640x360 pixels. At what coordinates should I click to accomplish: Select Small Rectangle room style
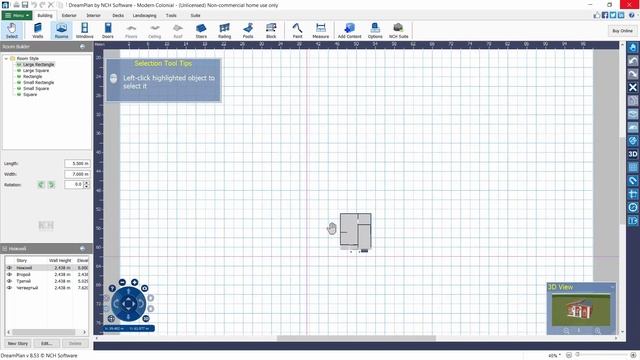38,82
